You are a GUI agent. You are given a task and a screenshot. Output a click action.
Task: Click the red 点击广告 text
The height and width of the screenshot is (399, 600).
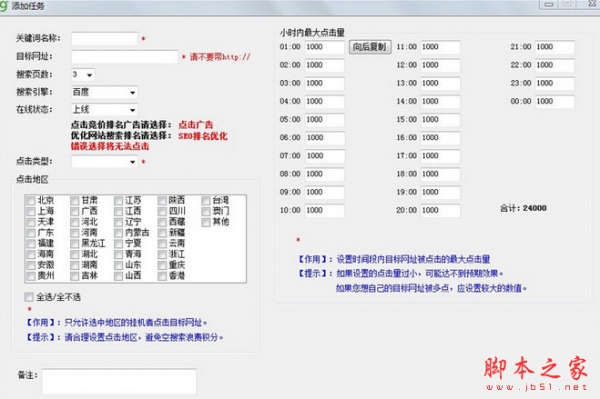click(196, 125)
